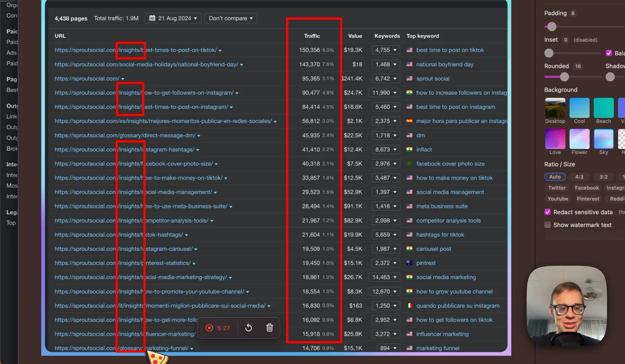The width and height of the screenshot is (625, 364).
Task: Restart the recording with the circular arrow icon
Action: pos(249,328)
